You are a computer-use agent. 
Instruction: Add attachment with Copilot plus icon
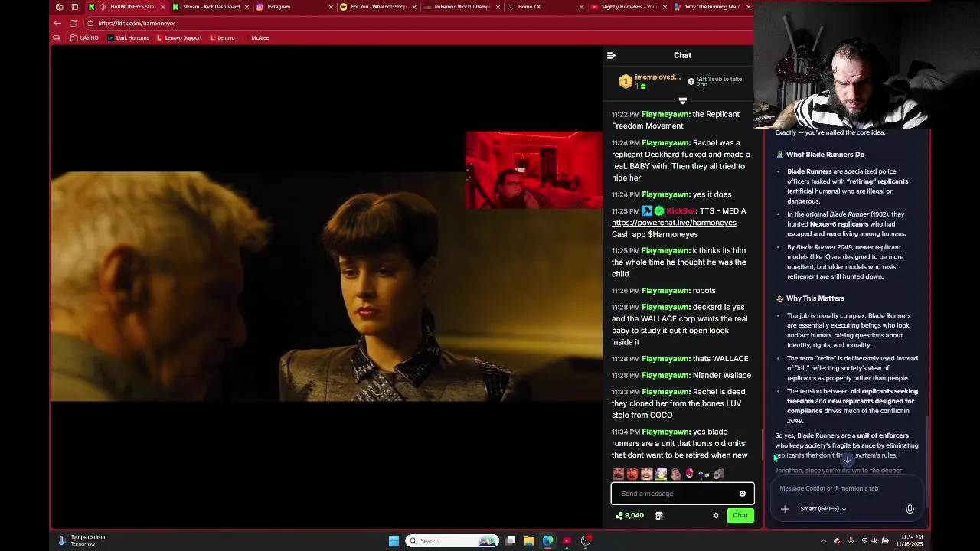[x=784, y=509]
